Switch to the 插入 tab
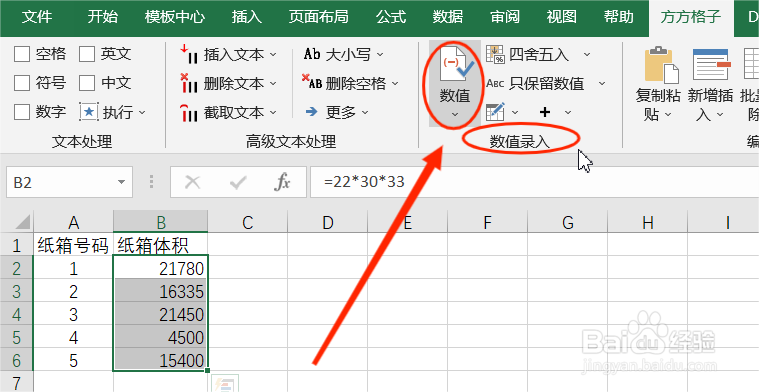Viewport: 759px width, 392px height. click(246, 17)
